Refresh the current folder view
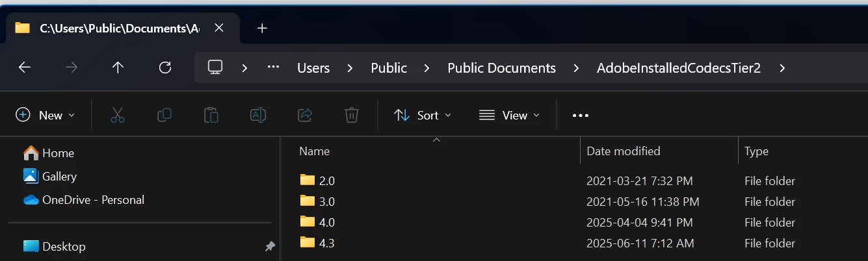The image size is (868, 261). click(x=165, y=68)
